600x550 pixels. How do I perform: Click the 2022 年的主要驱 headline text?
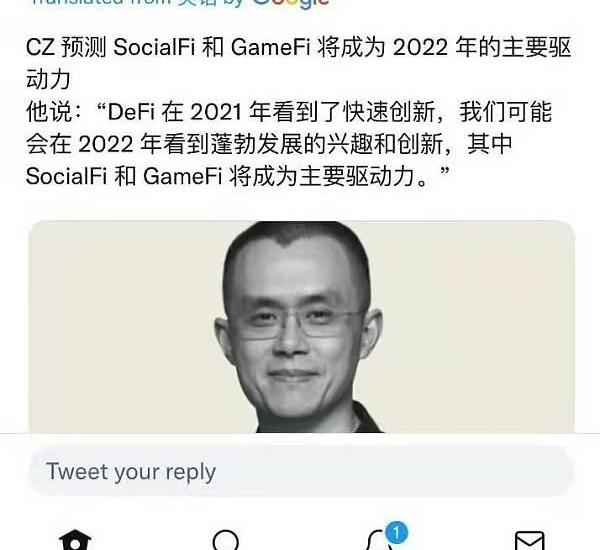click(482, 47)
